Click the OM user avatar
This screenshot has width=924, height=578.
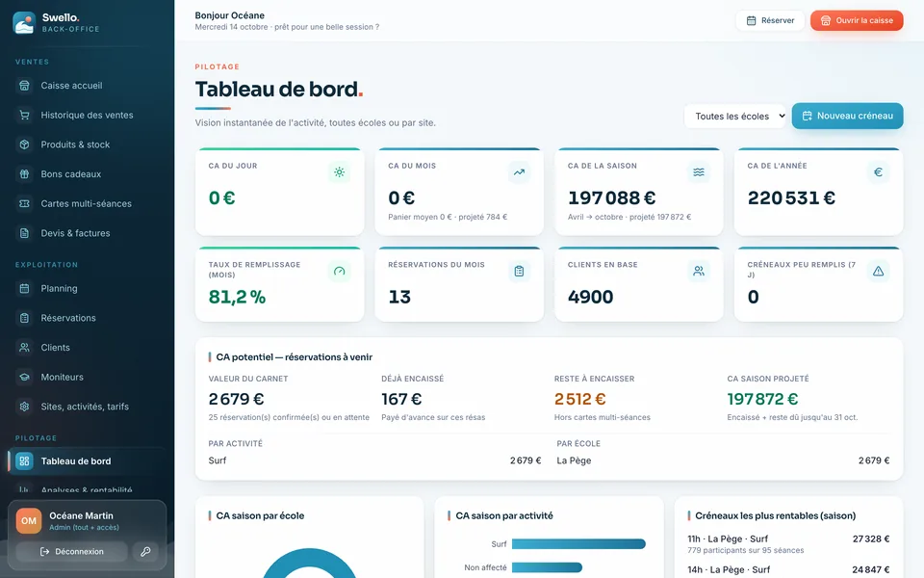tap(29, 521)
